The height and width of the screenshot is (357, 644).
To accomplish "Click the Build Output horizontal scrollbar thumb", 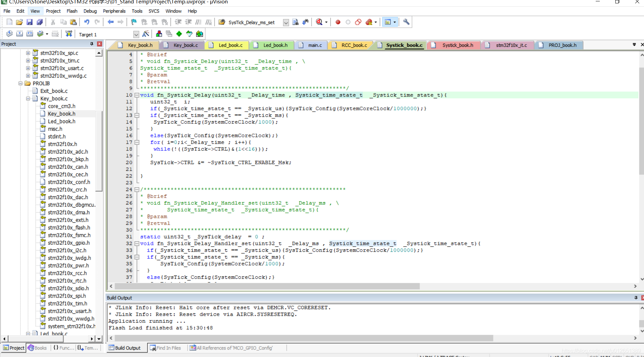I will point(304,338).
